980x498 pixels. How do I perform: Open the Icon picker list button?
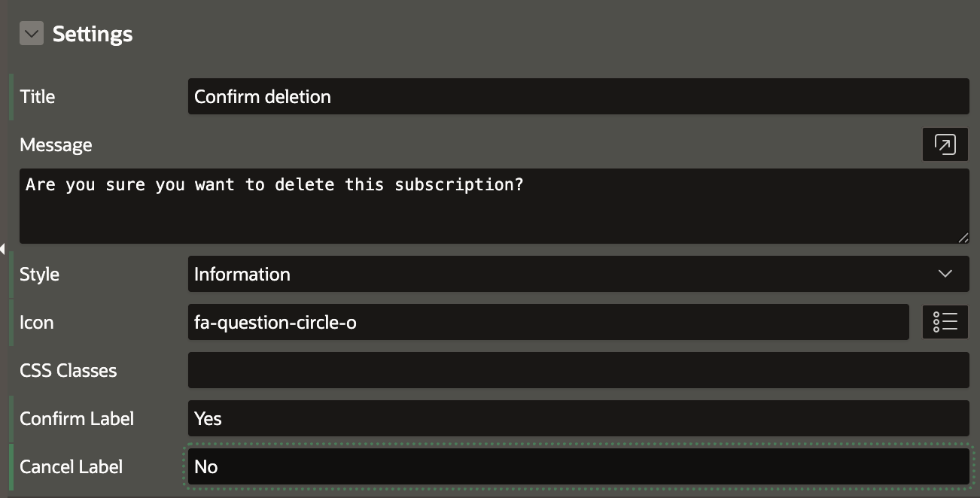coord(945,322)
